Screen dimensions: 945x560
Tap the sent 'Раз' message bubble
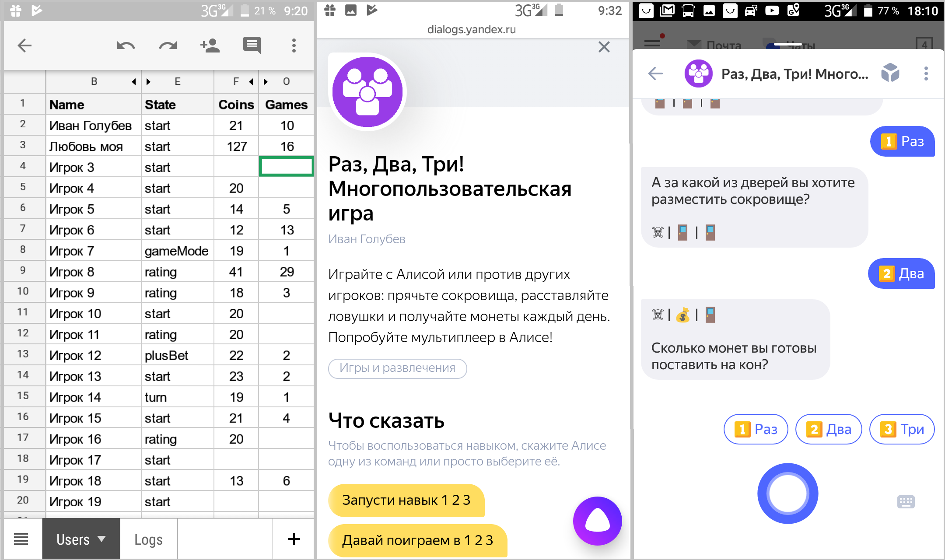tap(902, 141)
